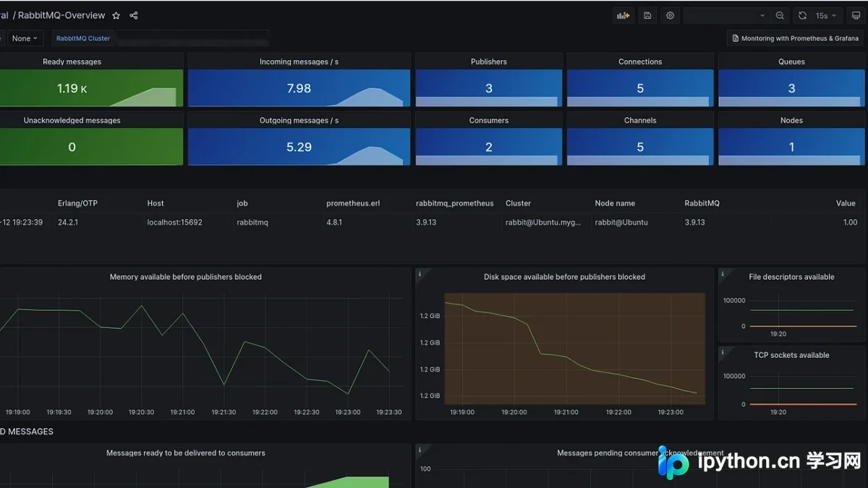The image size is (868, 488).
Task: Open the 15s refresh interval dropdown
Action: [826, 15]
